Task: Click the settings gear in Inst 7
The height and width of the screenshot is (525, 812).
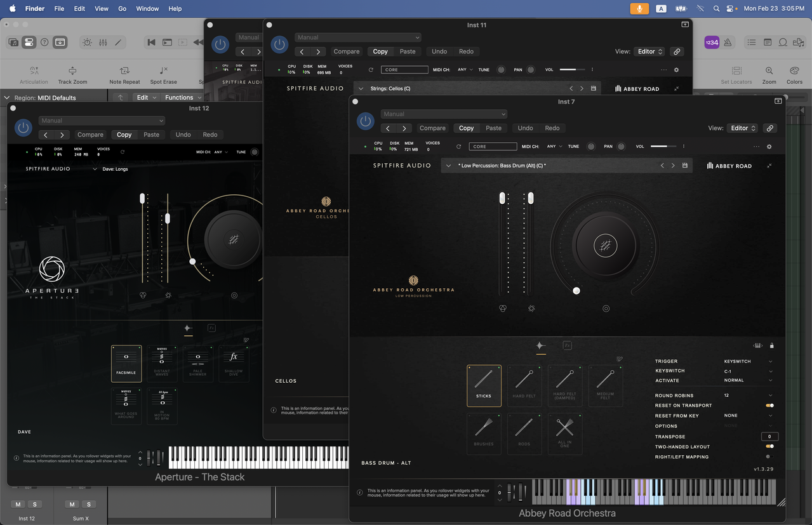Action: pos(769,147)
